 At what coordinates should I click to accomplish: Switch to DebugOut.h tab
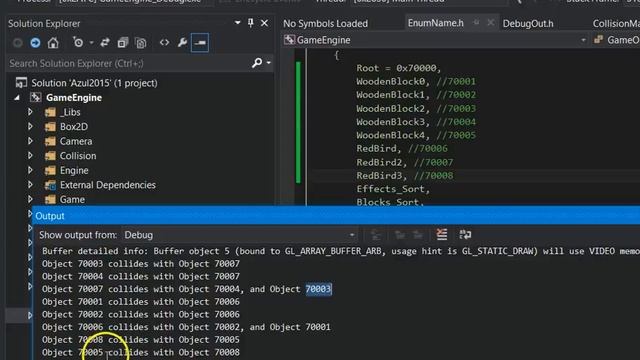click(528, 24)
